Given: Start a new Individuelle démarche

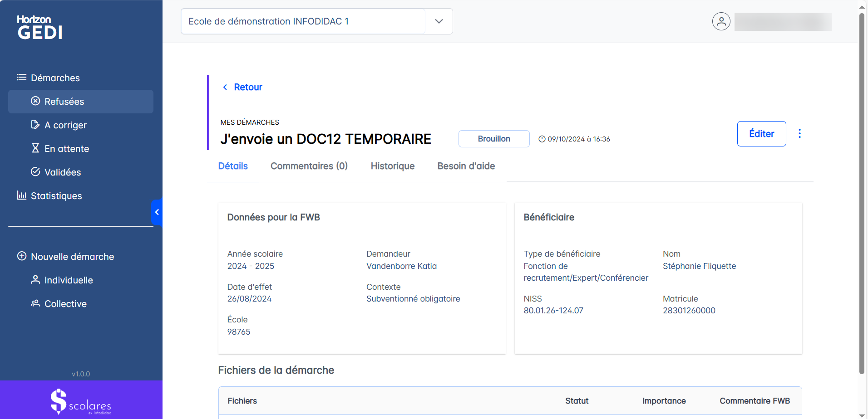Looking at the screenshot, I should pos(68,280).
